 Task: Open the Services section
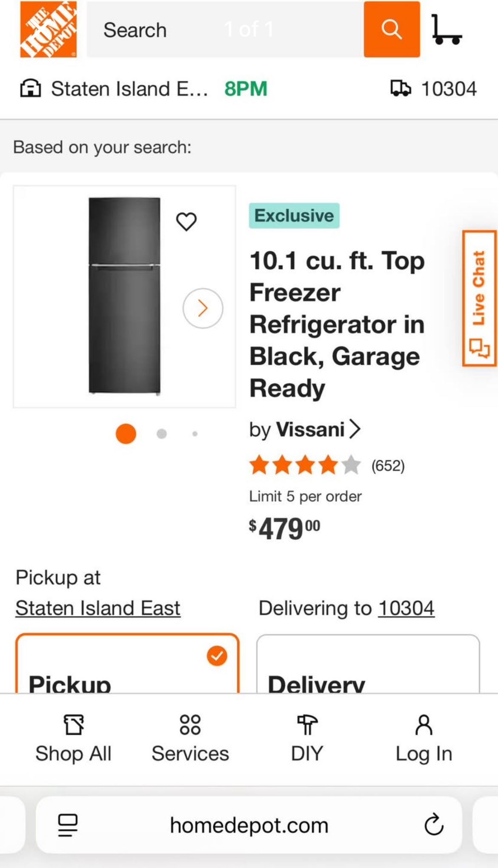(190, 740)
